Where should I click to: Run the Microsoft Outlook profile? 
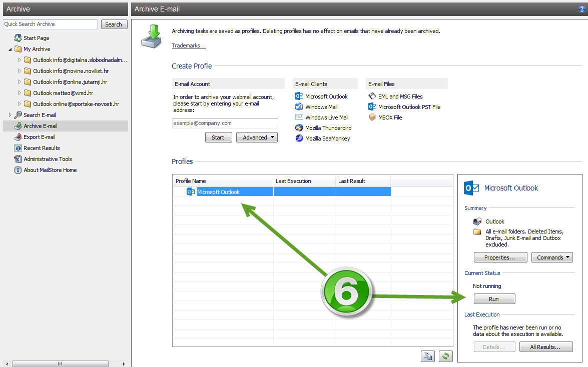pos(494,299)
